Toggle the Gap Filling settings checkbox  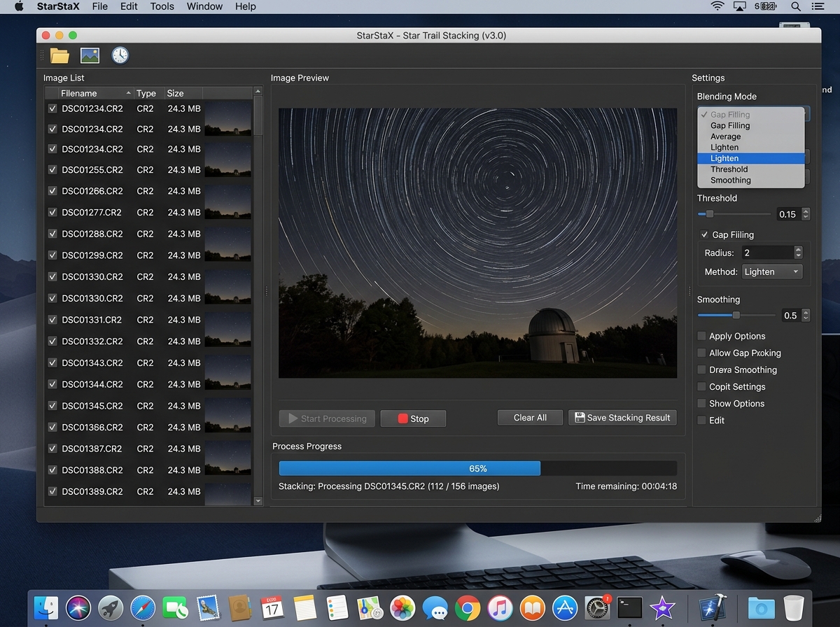(704, 234)
